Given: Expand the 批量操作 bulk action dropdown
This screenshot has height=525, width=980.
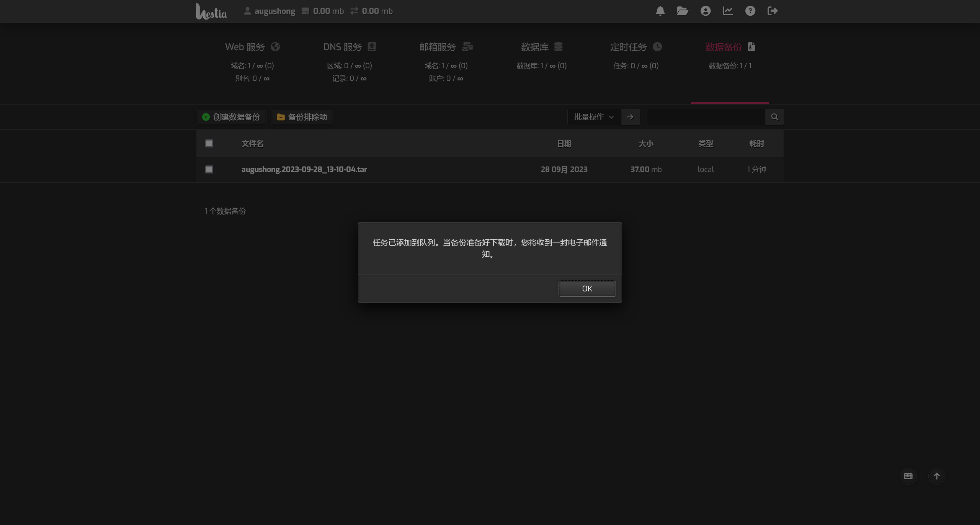Looking at the screenshot, I should point(594,117).
